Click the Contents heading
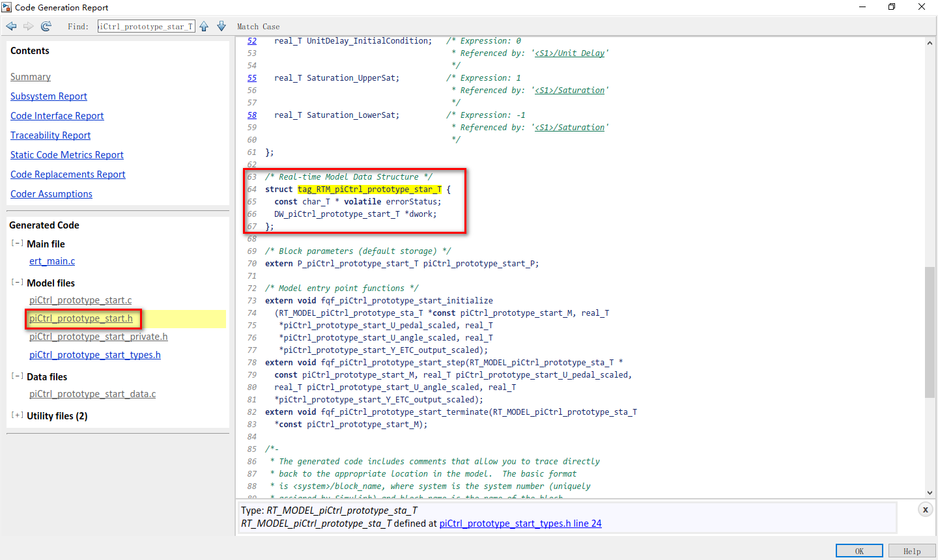 click(x=30, y=51)
